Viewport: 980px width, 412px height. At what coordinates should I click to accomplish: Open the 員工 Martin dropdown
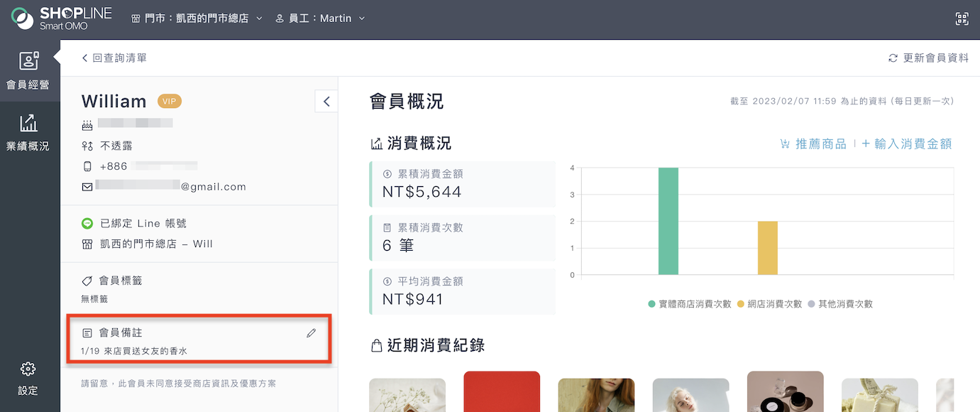(320, 18)
